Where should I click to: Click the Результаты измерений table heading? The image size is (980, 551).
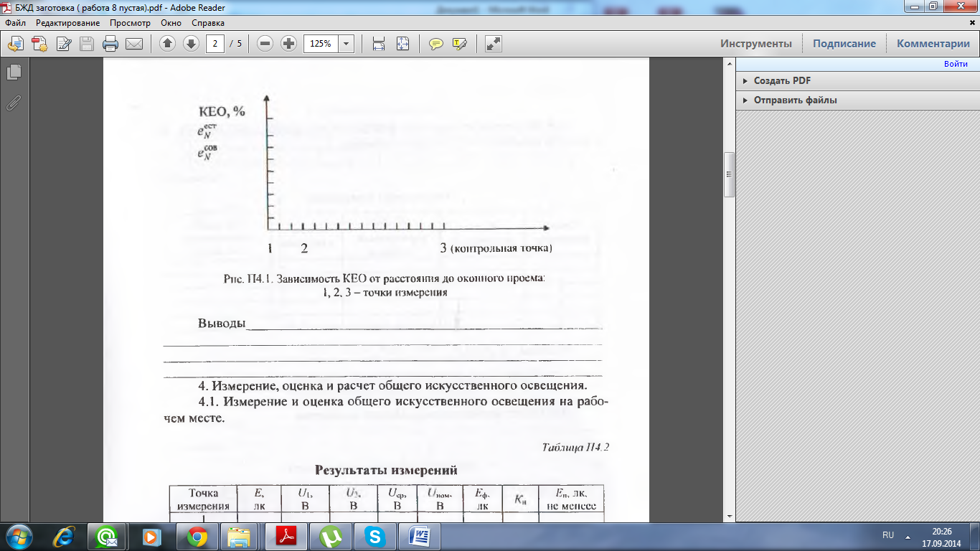click(x=386, y=471)
